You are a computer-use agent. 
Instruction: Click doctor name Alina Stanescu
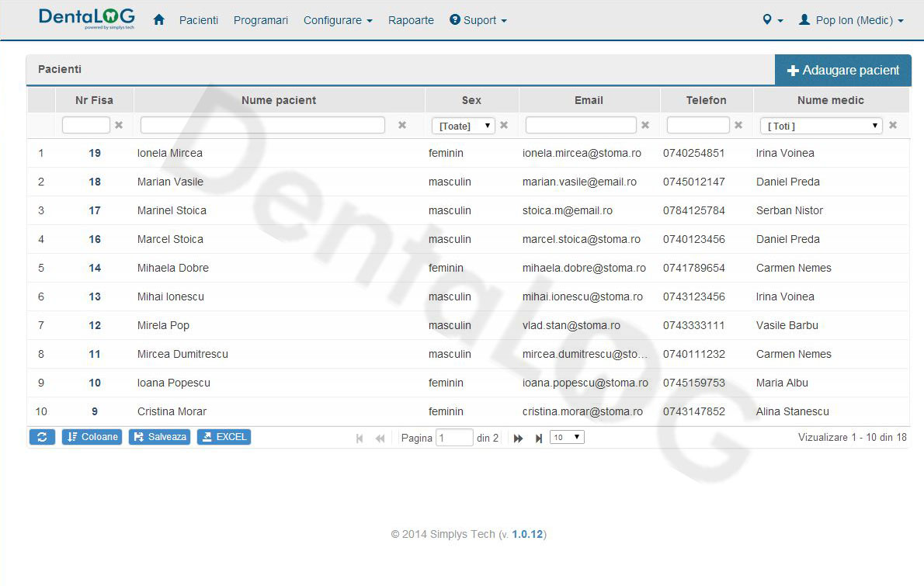pyautogui.click(x=793, y=411)
